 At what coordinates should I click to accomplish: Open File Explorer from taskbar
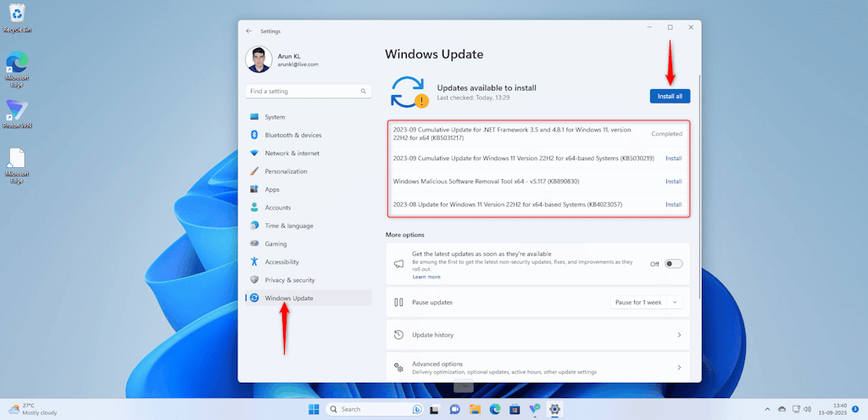tap(475, 410)
